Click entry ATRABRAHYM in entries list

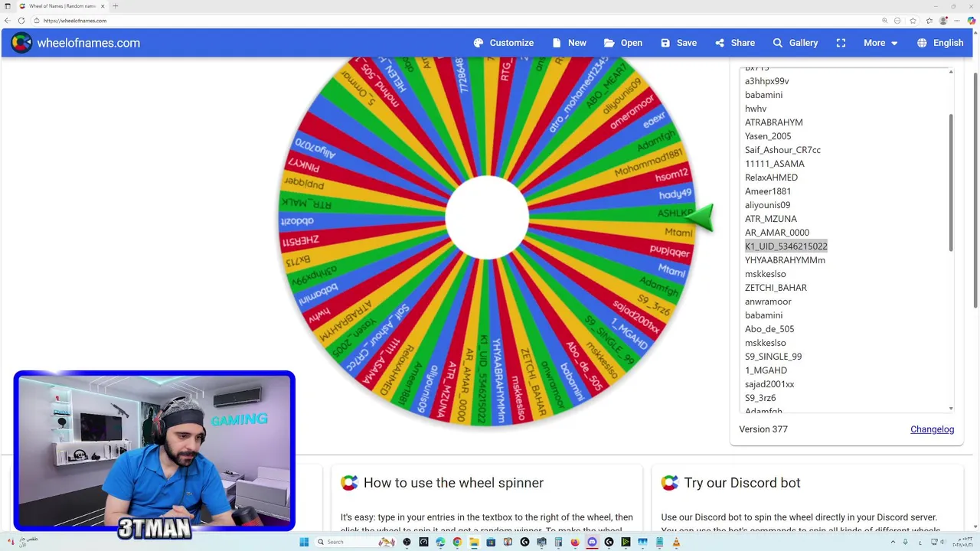[x=774, y=122]
